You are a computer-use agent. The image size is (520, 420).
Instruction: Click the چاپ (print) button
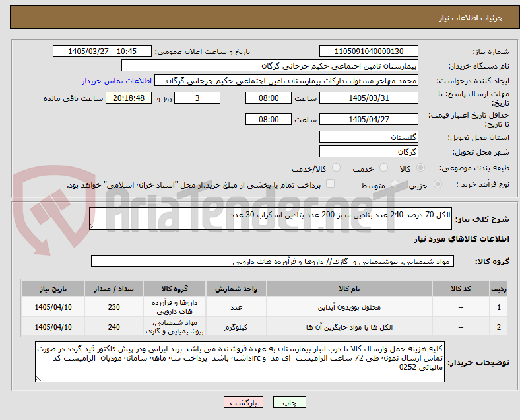coord(289,402)
